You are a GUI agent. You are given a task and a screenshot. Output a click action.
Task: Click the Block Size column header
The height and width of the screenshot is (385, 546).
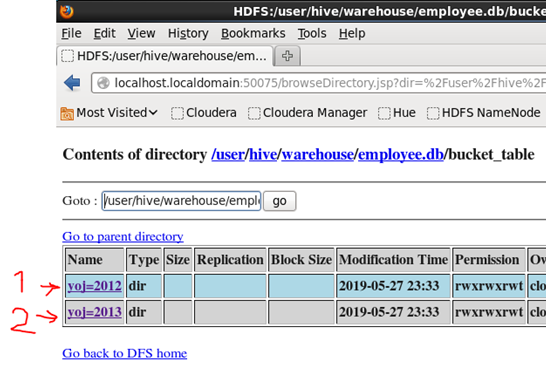tap(301, 260)
